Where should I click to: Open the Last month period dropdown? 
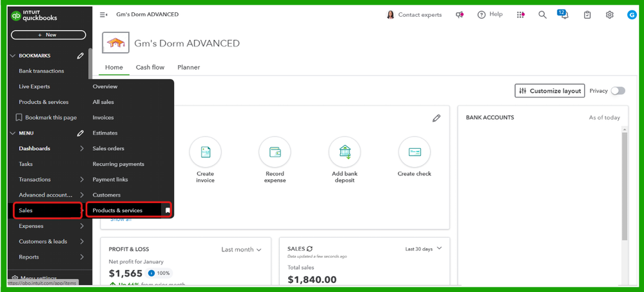pyautogui.click(x=241, y=249)
